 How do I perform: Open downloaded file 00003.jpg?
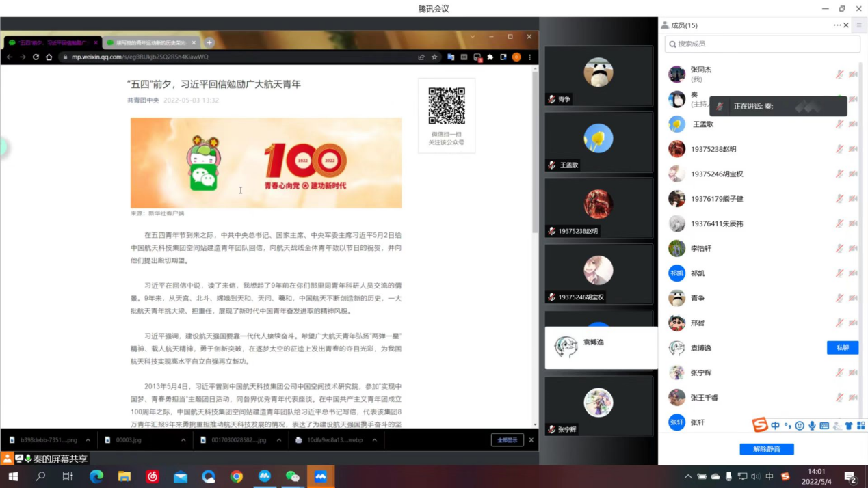pyautogui.click(x=128, y=440)
